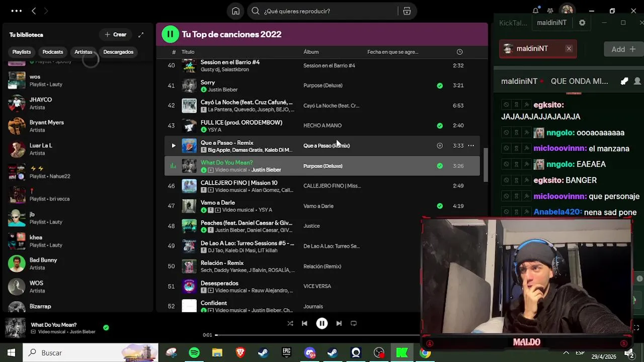
Task: Skip to the previous track
Action: click(x=304, y=323)
